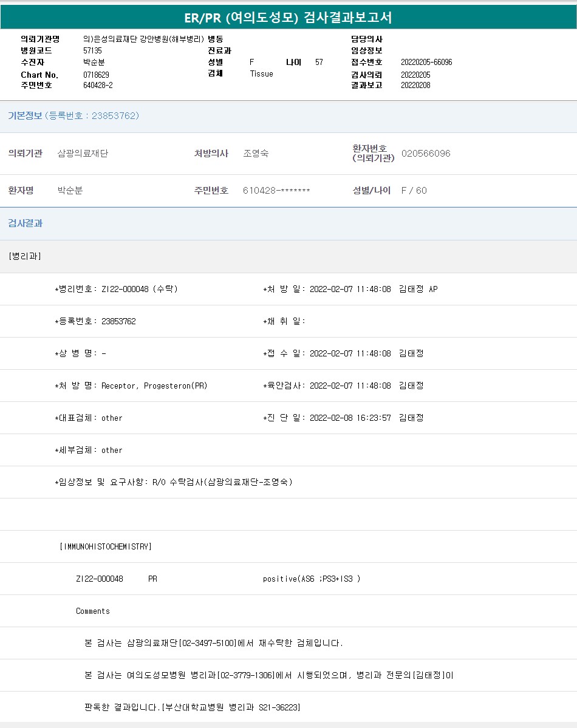Click the sex/age value 'F / 60'
Image resolution: width=577 pixels, height=728 pixels.
[x=414, y=191]
